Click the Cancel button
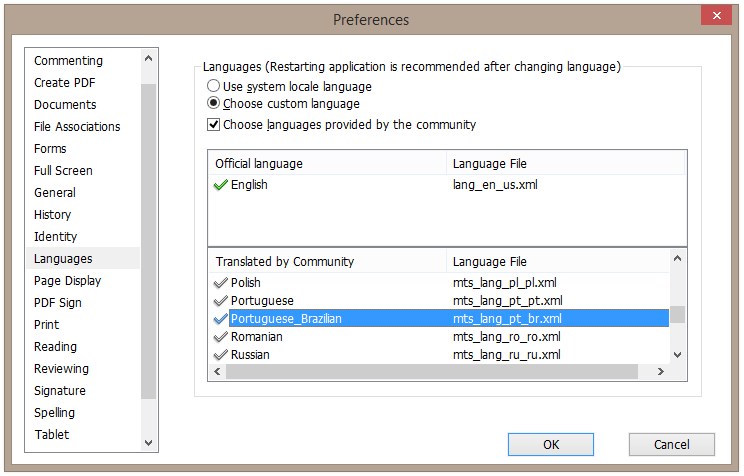Image resolution: width=744 pixels, height=476 pixels. coord(671,445)
